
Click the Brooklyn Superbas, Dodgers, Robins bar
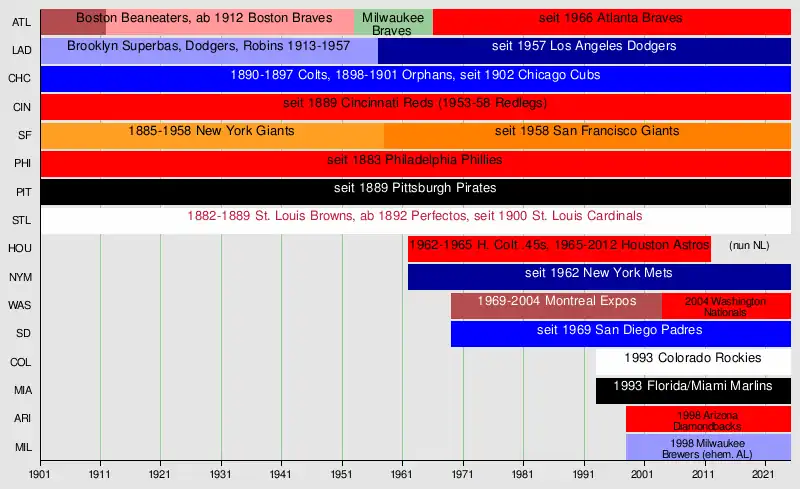click(x=208, y=47)
